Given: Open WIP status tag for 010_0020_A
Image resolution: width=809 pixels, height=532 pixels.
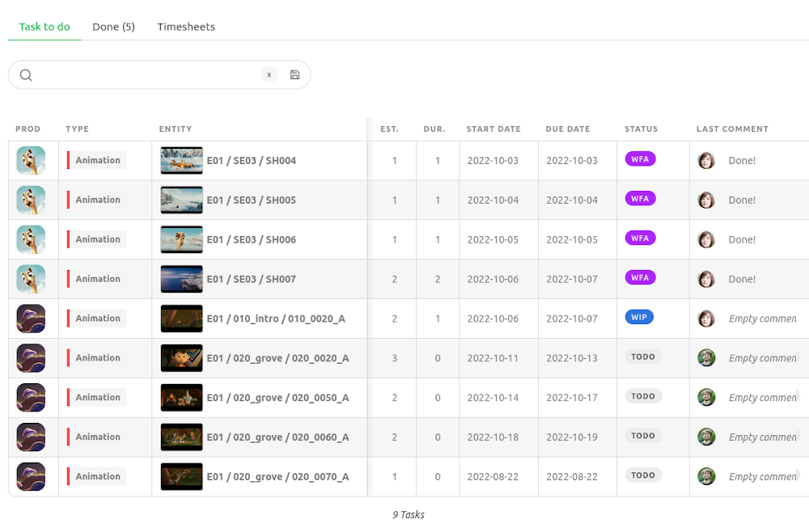Looking at the screenshot, I should tap(639, 318).
